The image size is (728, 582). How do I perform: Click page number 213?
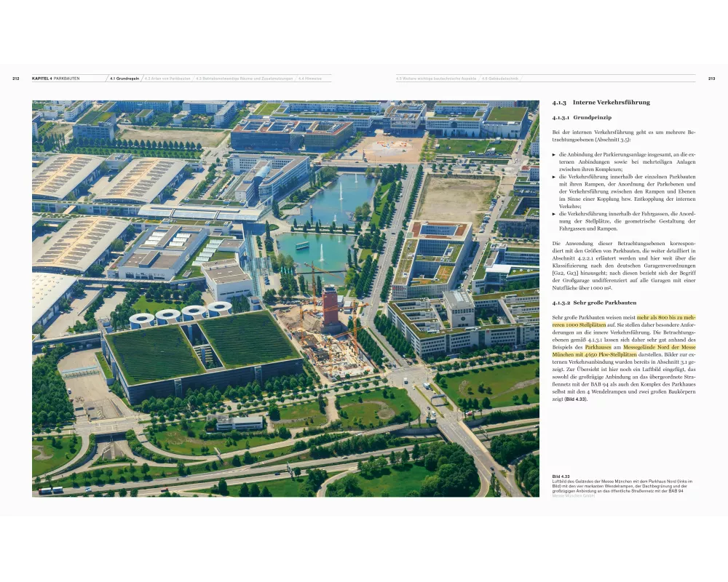tap(711, 78)
